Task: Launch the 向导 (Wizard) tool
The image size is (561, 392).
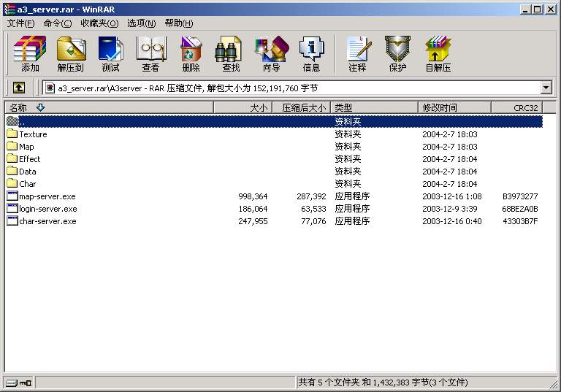Action: [271, 54]
